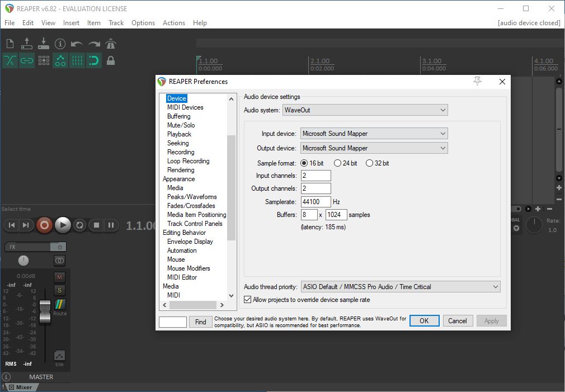Screen dimensions: 565x392
Task: Click OK in REAPER Preferences
Action: coord(425,321)
